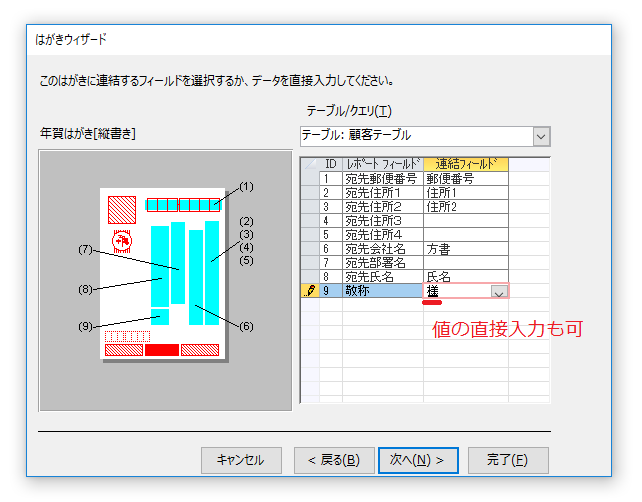Open the 敬称 row dropdown arrow
The width and height of the screenshot is (642, 502).
(x=499, y=292)
